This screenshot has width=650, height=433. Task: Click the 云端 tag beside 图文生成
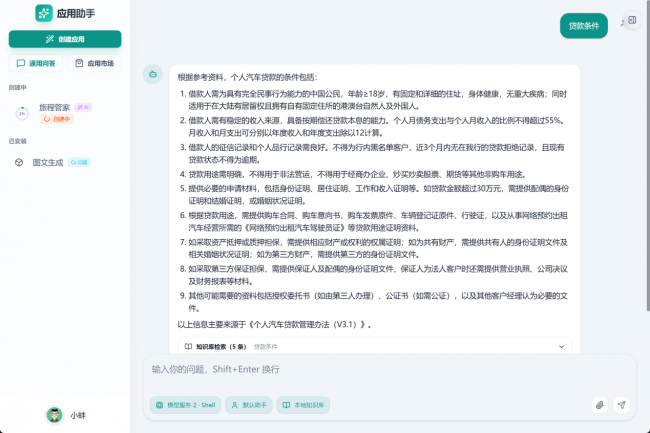[80, 161]
